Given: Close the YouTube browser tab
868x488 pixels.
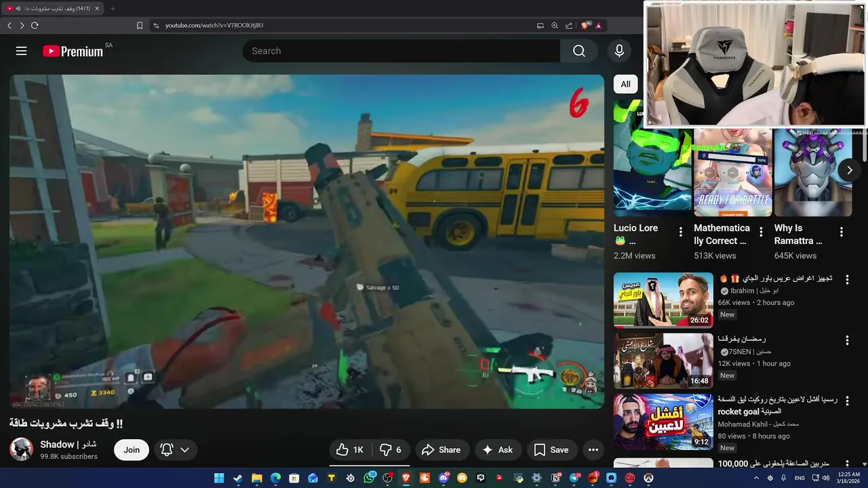Looking at the screenshot, I should 97,8.
